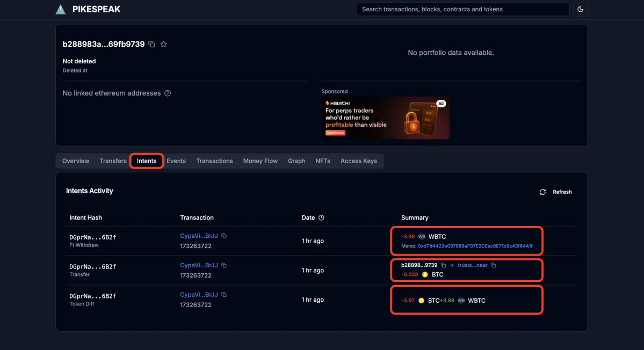
Task: Click the Not deleted status text
Action: coord(79,61)
